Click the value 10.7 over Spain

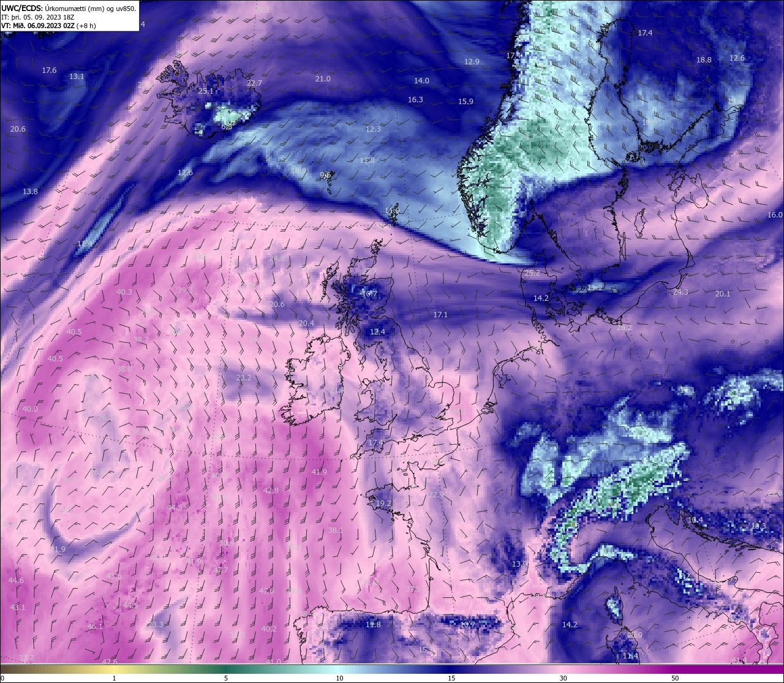tap(467, 625)
